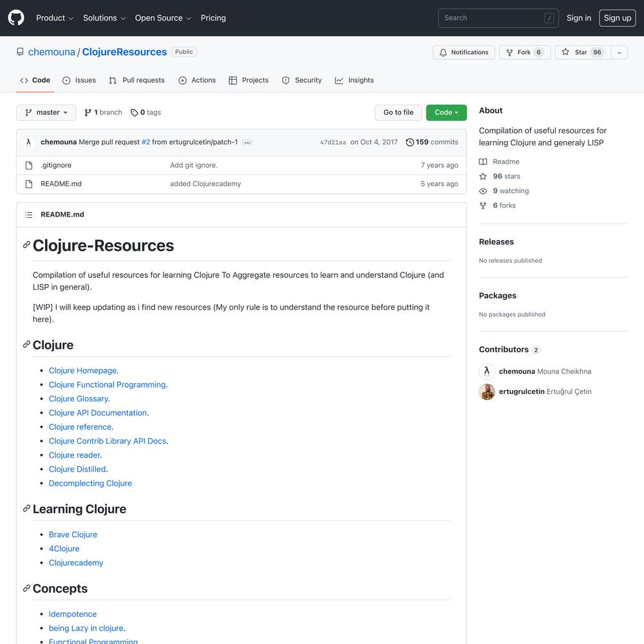Open the Open Source dropdown
This screenshot has height=644, width=644.
163,18
